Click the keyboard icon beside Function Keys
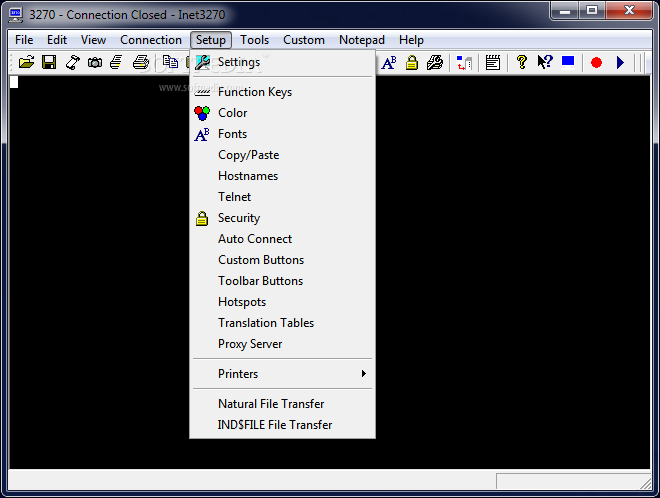The image size is (660, 498). pos(202,92)
